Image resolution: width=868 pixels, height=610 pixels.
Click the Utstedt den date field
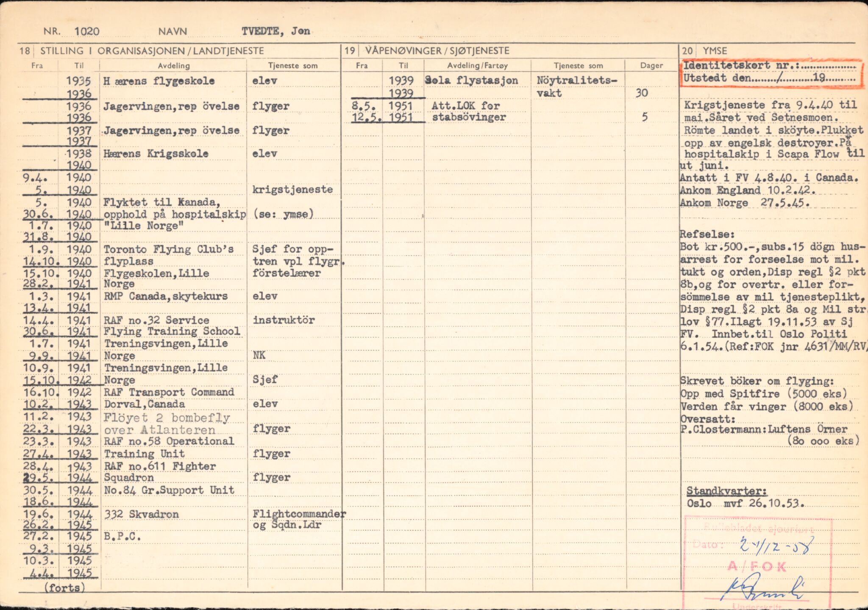770,78
